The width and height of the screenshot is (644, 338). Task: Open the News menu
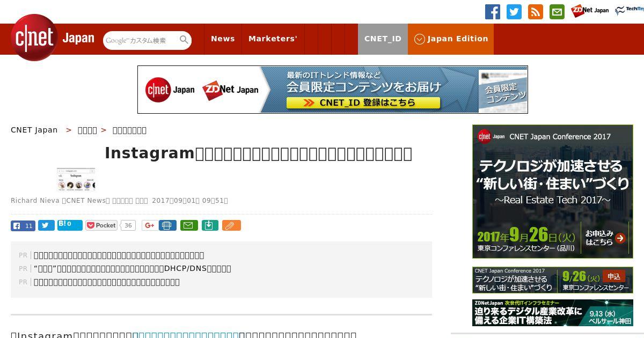click(223, 39)
